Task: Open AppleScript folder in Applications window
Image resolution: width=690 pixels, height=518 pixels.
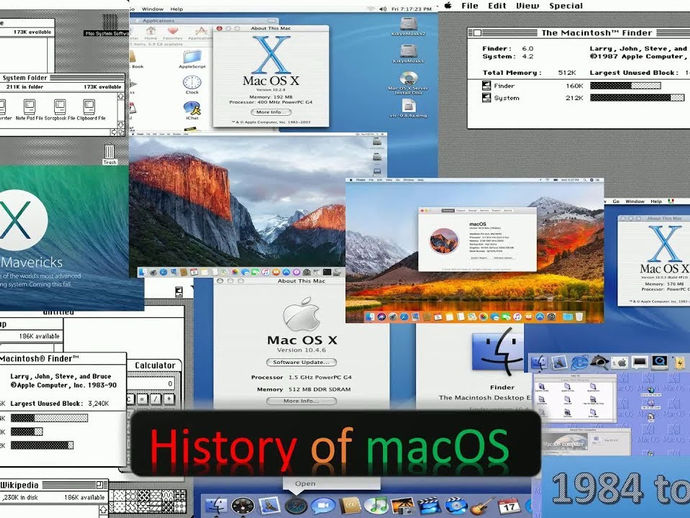Action: click(192, 59)
